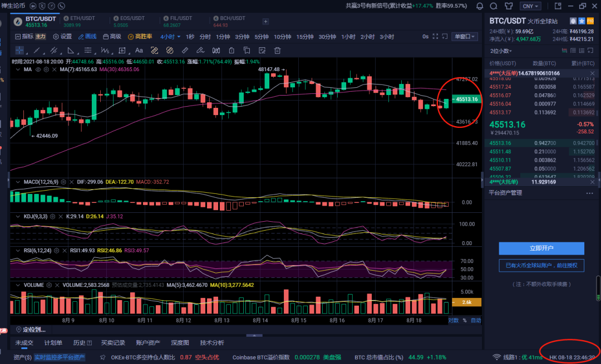This screenshot has height=364, width=601.
Task: Click the magnet snap tool icon
Action: coord(216,51)
